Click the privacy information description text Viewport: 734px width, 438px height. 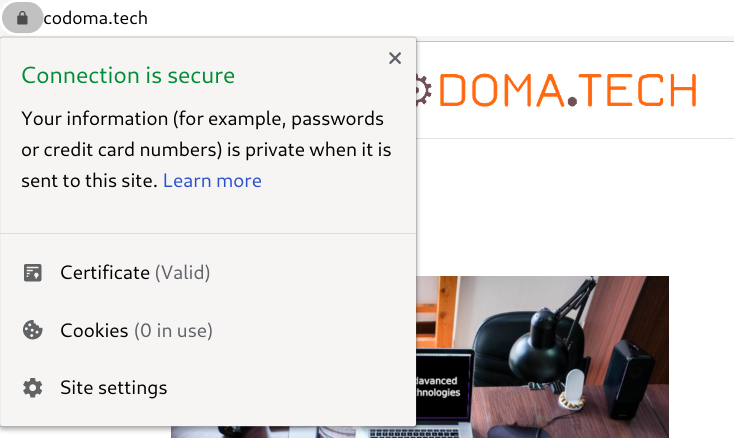(206, 150)
